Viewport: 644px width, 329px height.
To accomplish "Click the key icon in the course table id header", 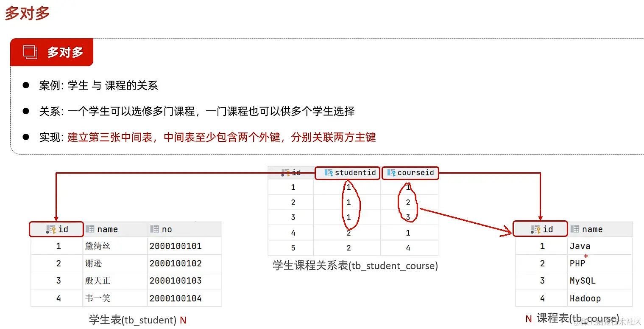I will click(536, 230).
